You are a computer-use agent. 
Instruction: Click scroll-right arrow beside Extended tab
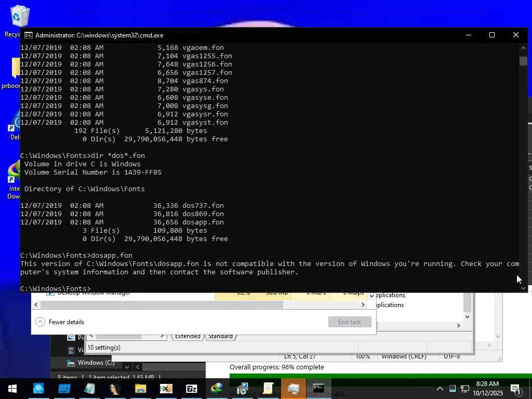(162, 336)
